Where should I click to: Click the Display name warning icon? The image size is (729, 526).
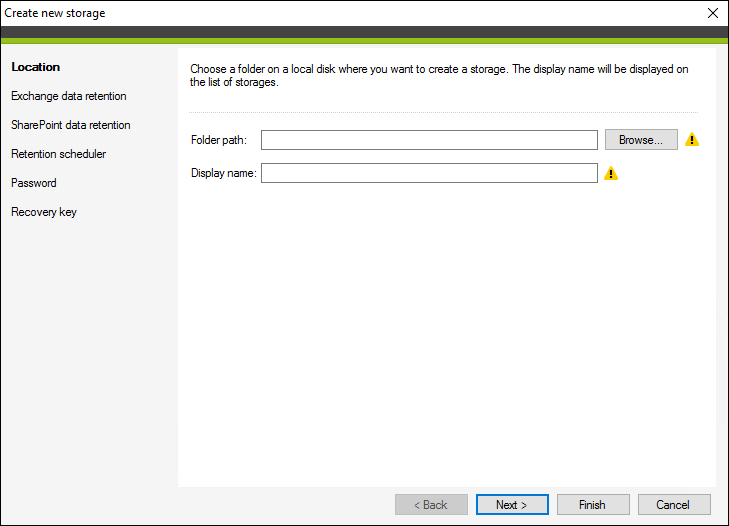611,173
